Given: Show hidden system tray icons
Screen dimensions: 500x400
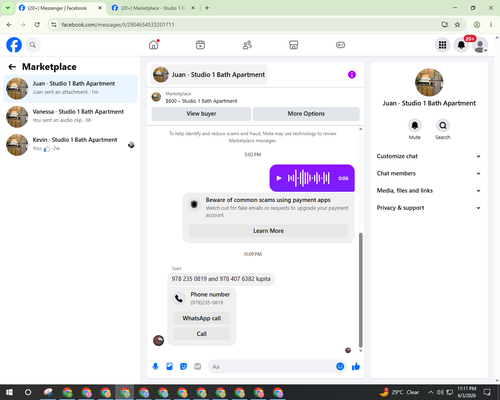Looking at the screenshot, I should (x=431, y=392).
